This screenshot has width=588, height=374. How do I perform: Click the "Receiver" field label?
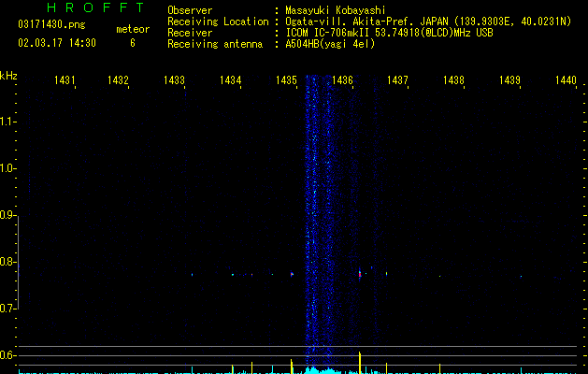(190, 33)
